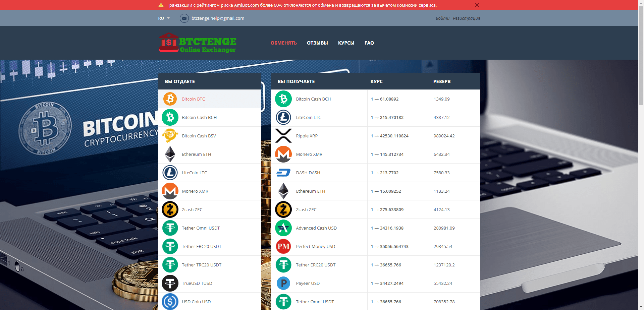Click the LiteCoin LTC icon in the receive column
This screenshot has width=644, height=310.
(x=283, y=117)
